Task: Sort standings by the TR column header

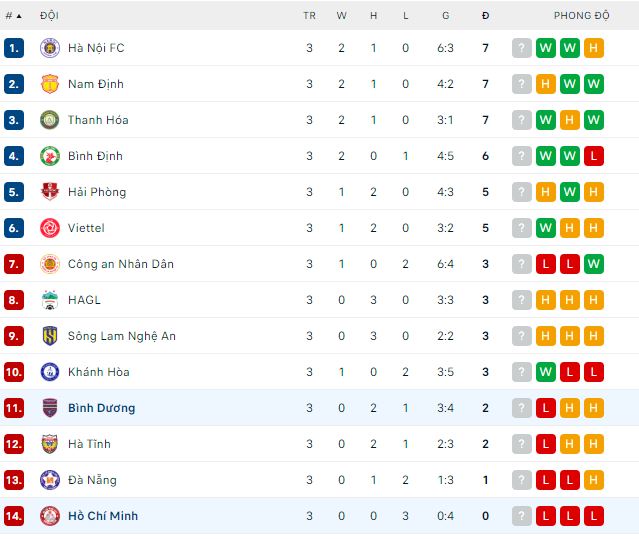Action: [309, 16]
